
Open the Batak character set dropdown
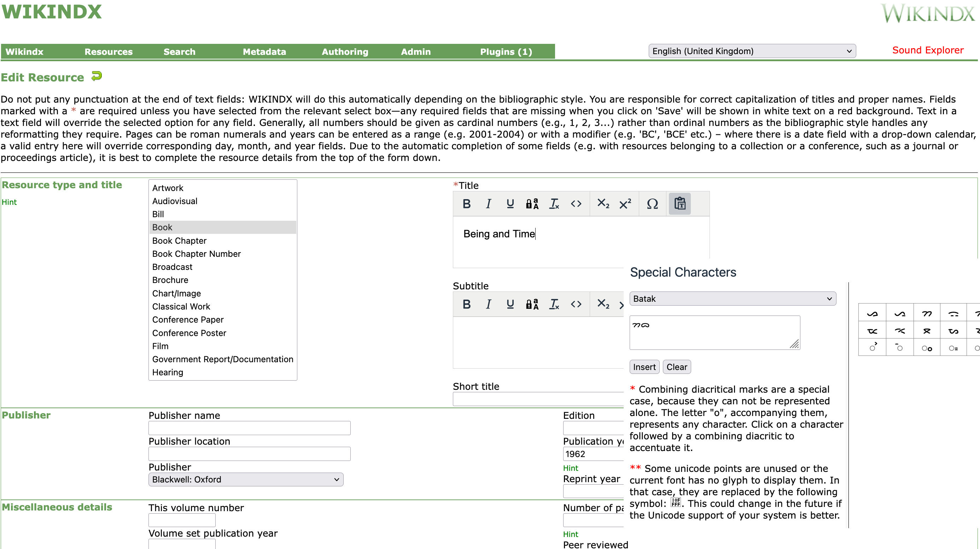click(x=732, y=299)
